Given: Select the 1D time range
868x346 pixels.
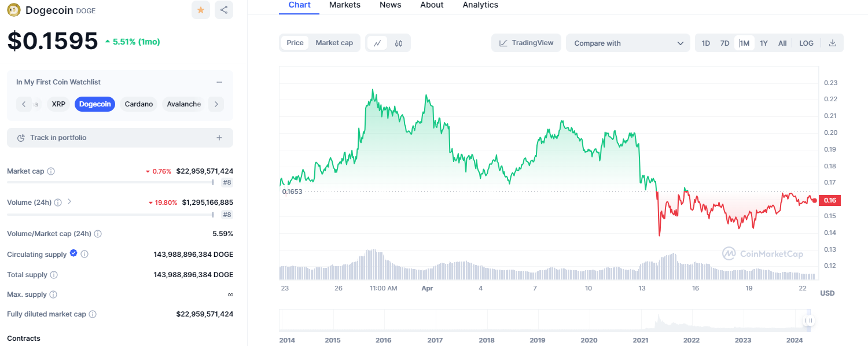Looking at the screenshot, I should [706, 43].
